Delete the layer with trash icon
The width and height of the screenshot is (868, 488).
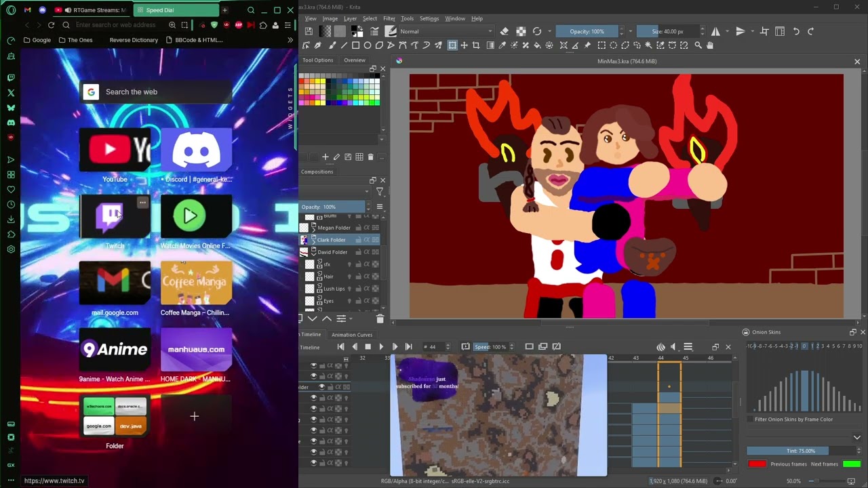click(380, 319)
